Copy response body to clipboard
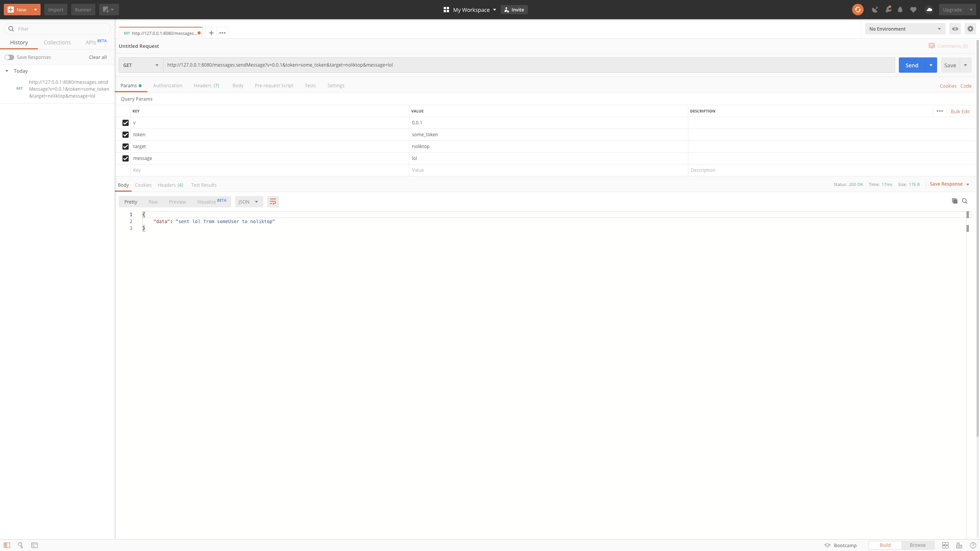 954,201
